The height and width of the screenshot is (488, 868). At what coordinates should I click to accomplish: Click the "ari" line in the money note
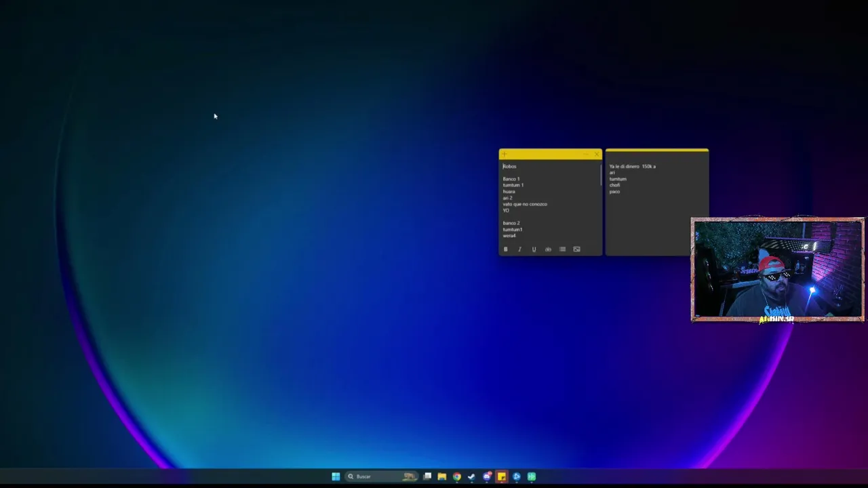pos(612,172)
